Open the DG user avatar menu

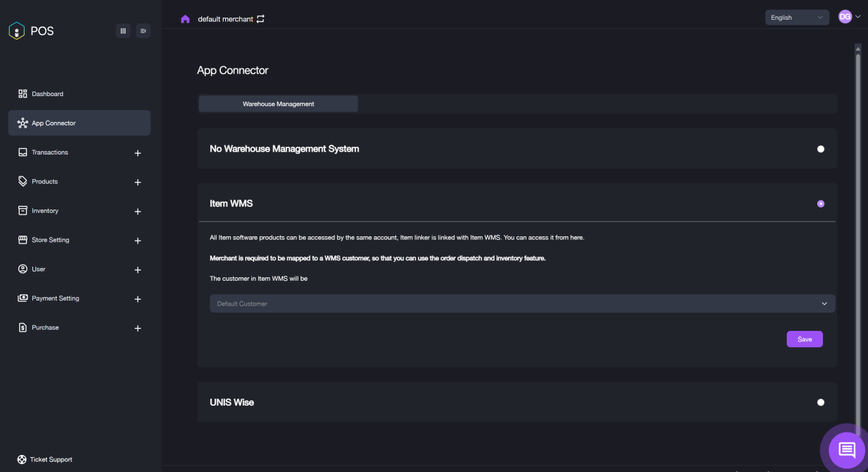click(x=849, y=18)
